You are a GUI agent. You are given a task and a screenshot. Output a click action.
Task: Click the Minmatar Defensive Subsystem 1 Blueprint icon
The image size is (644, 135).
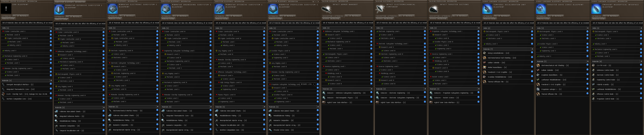point(59,10)
